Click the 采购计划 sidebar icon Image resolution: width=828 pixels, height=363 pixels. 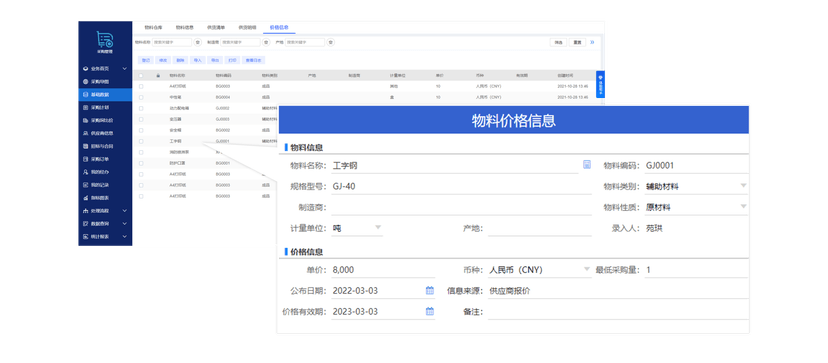click(86, 107)
